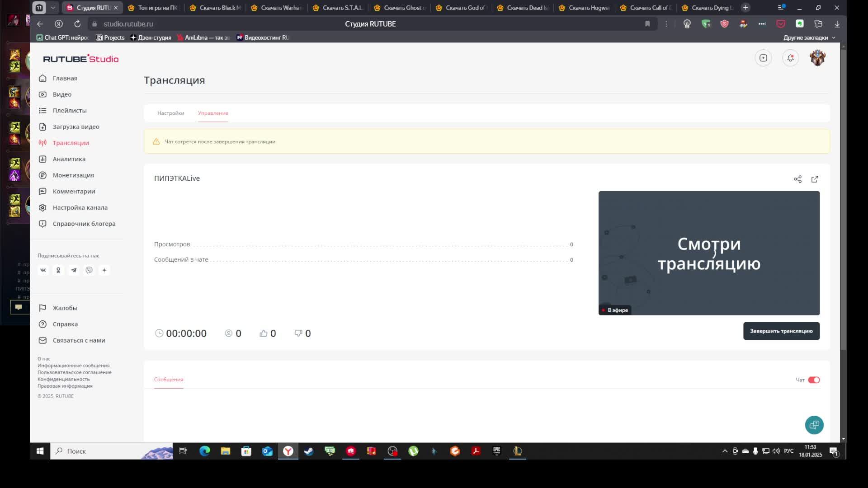This screenshot has height=488, width=868.
Task: Open Конфиденциальность footer link
Action: pos(64,379)
